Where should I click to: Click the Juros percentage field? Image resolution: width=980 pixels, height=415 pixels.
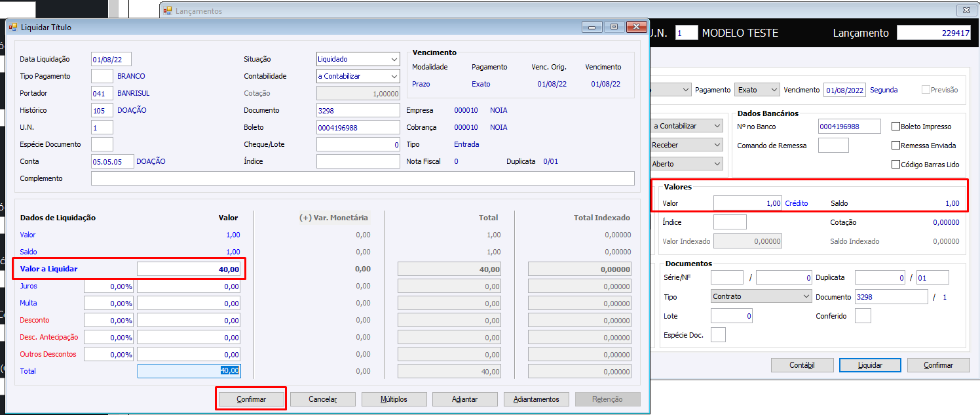click(109, 287)
